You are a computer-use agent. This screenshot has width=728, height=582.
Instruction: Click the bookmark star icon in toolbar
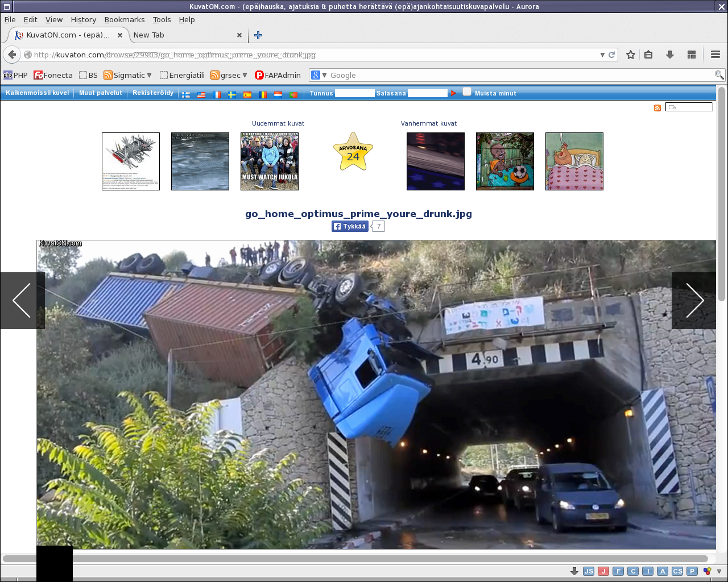[630, 55]
